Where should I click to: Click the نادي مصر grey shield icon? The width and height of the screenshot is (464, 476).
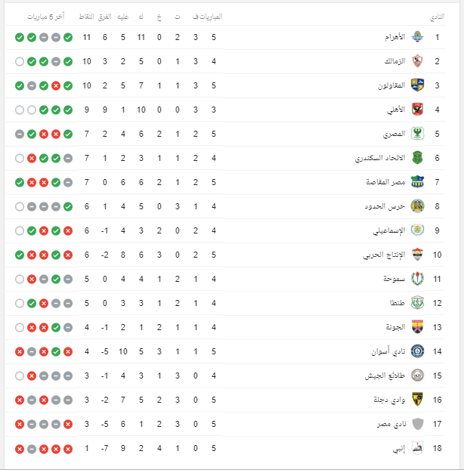pyautogui.click(x=418, y=424)
